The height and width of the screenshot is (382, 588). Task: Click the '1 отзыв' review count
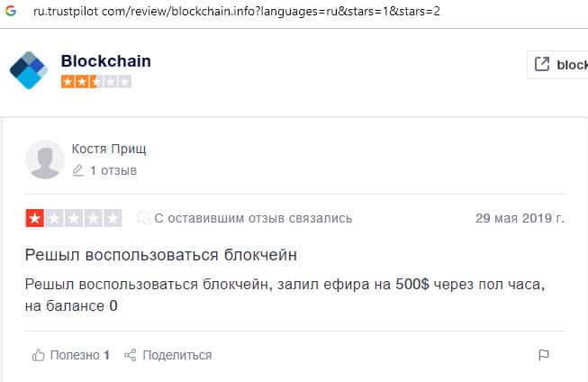[x=113, y=170]
